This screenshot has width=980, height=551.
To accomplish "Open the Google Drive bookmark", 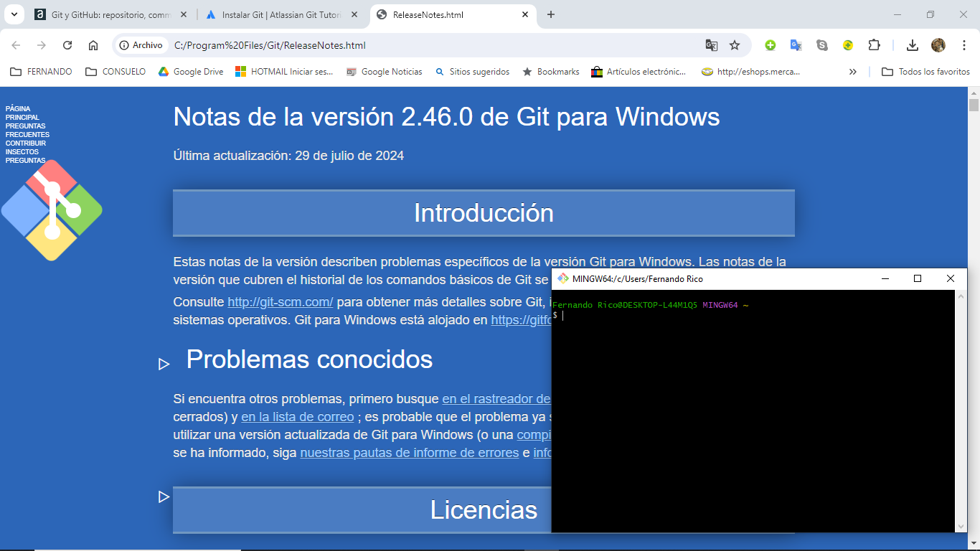I will click(x=191, y=72).
